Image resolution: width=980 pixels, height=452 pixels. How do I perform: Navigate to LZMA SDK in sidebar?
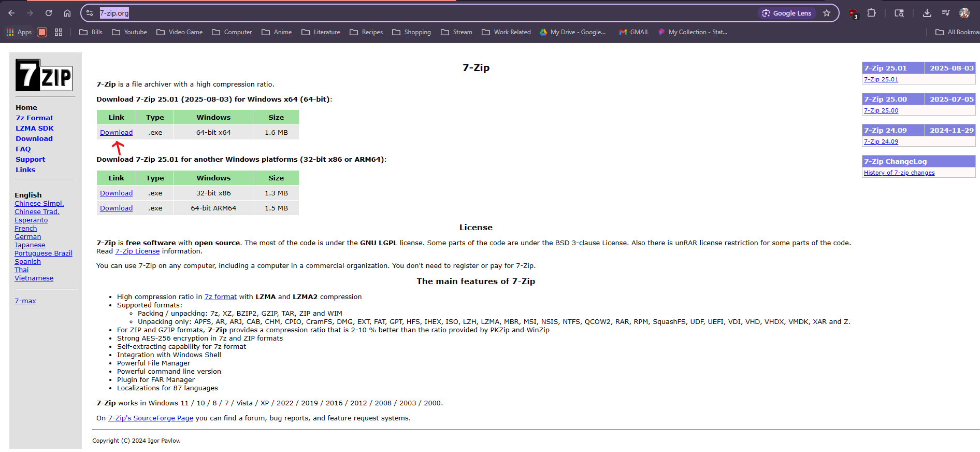tap(35, 129)
